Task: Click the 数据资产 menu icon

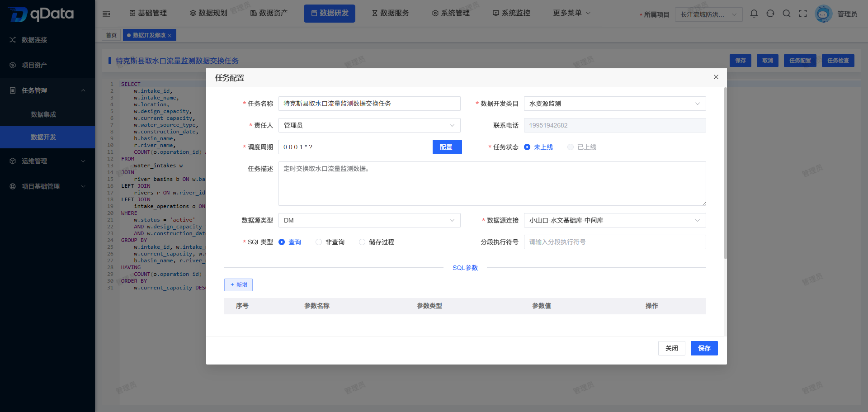Action: (x=254, y=13)
